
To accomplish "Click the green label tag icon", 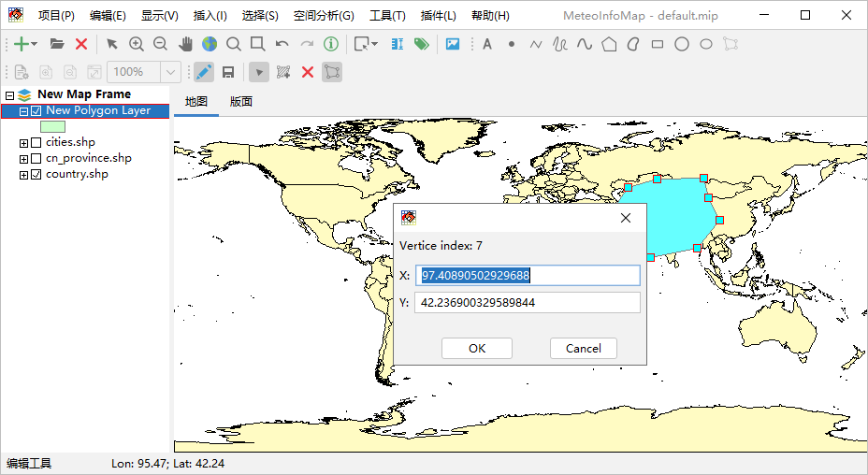I will coord(421,44).
